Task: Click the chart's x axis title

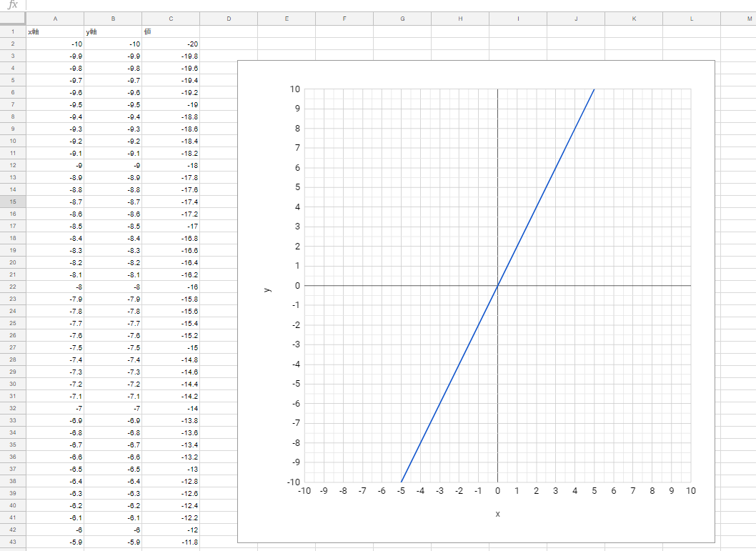Action: (497, 514)
